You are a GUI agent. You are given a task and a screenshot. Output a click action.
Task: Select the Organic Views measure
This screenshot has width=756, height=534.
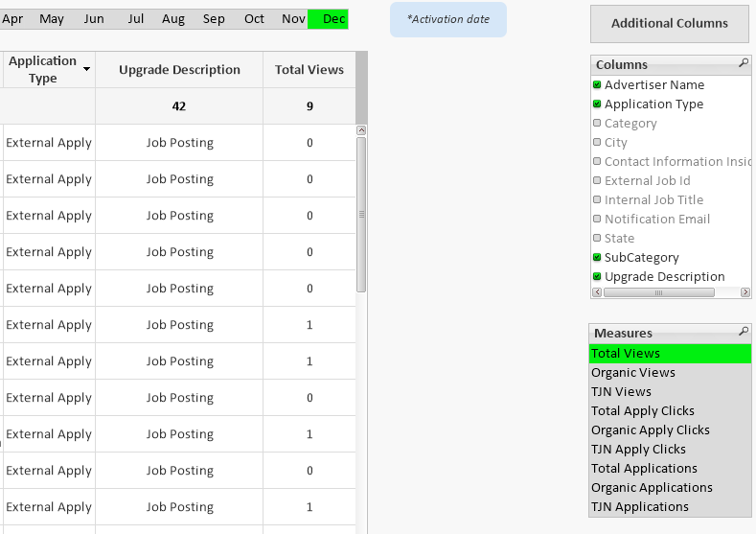point(633,373)
